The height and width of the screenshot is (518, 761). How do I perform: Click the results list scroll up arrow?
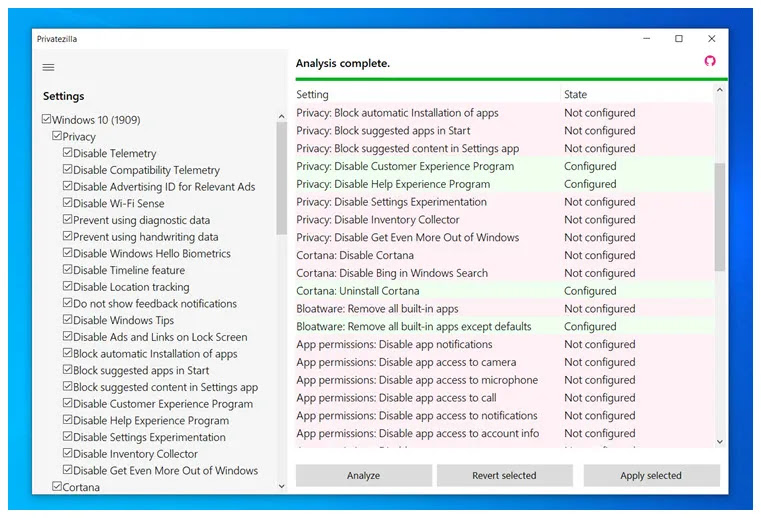point(720,90)
